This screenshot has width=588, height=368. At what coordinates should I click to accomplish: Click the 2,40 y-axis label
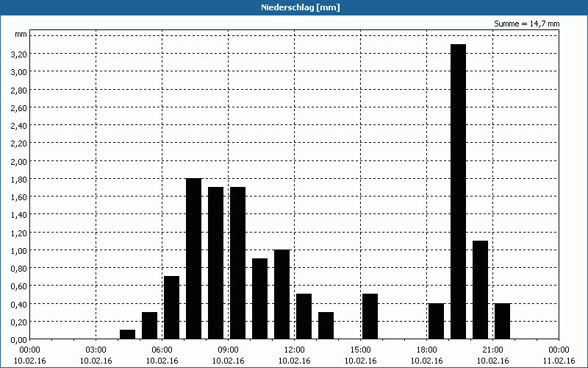(x=19, y=126)
